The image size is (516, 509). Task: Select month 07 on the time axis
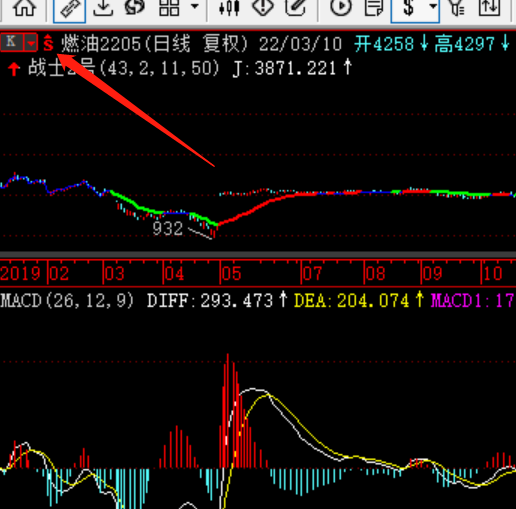click(x=313, y=274)
